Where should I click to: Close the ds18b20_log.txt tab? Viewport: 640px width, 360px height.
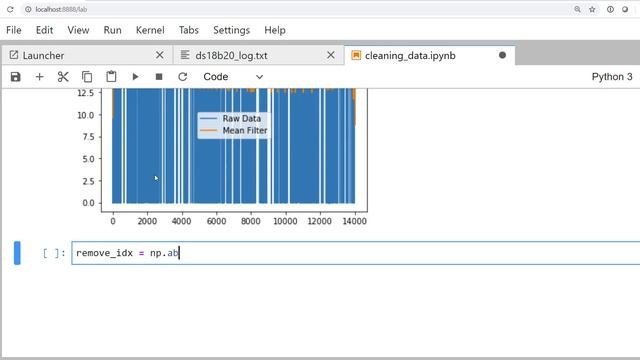click(331, 55)
